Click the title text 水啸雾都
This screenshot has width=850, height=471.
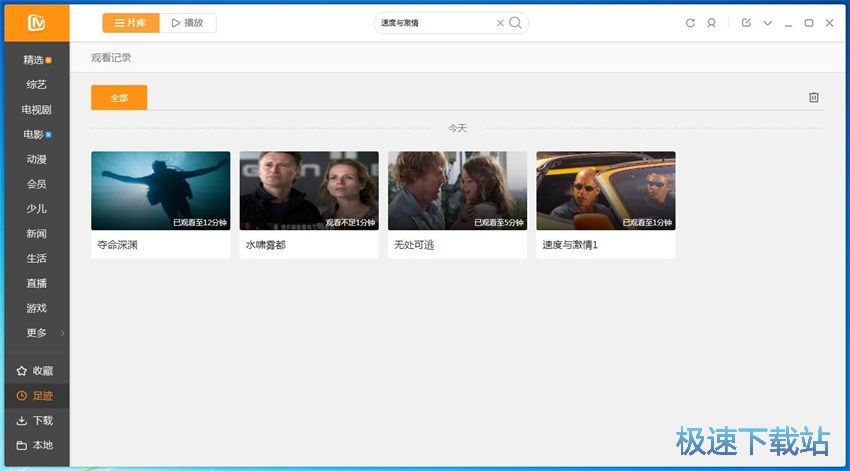(x=266, y=245)
